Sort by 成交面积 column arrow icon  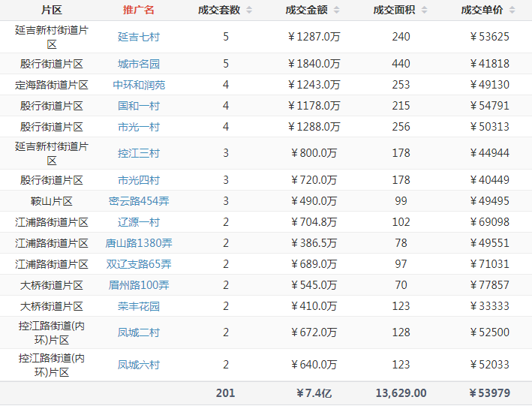[424, 11]
